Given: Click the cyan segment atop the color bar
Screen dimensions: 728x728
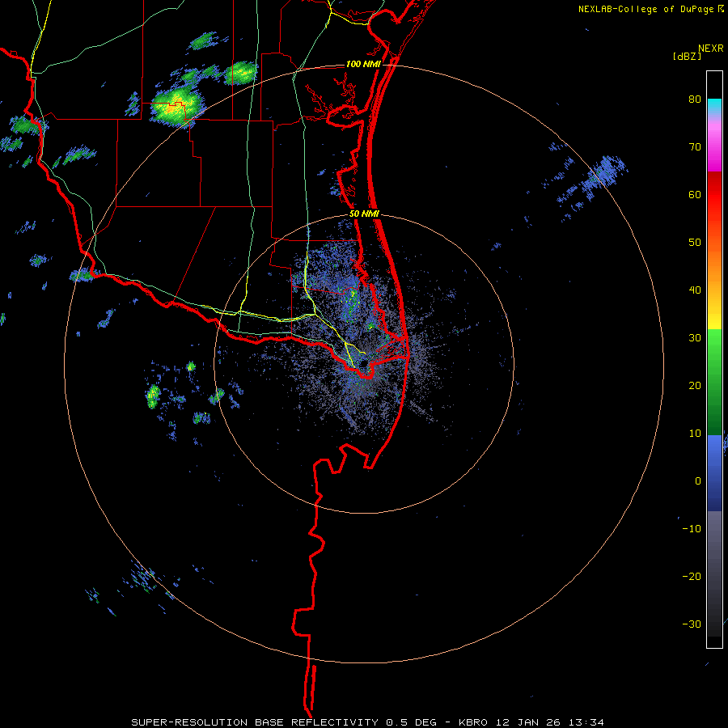Looking at the screenshot, I should click(714, 106).
